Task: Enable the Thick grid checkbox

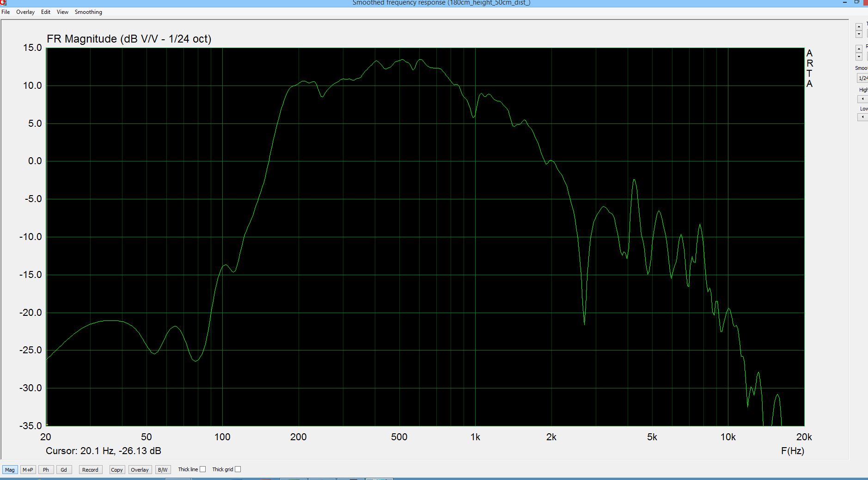Action: 238,469
